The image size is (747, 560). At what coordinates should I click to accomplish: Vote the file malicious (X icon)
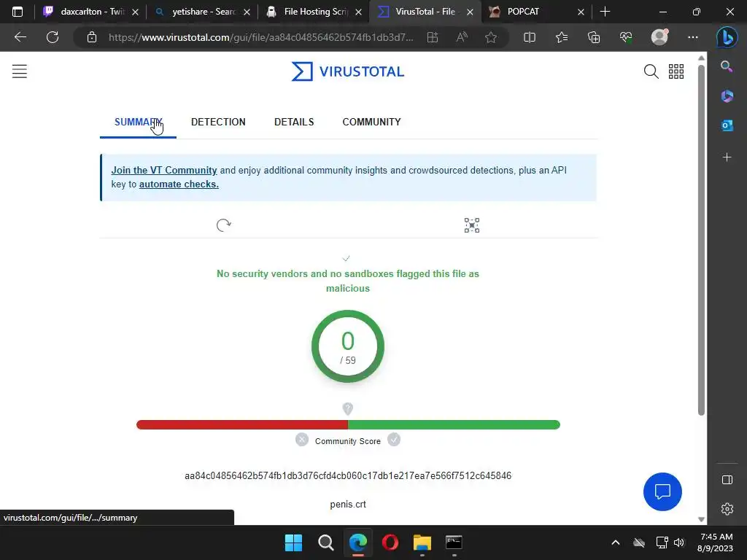pyautogui.click(x=301, y=440)
